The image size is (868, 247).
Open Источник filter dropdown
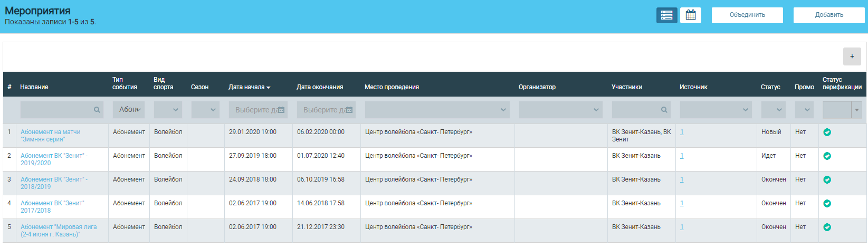[x=716, y=110]
